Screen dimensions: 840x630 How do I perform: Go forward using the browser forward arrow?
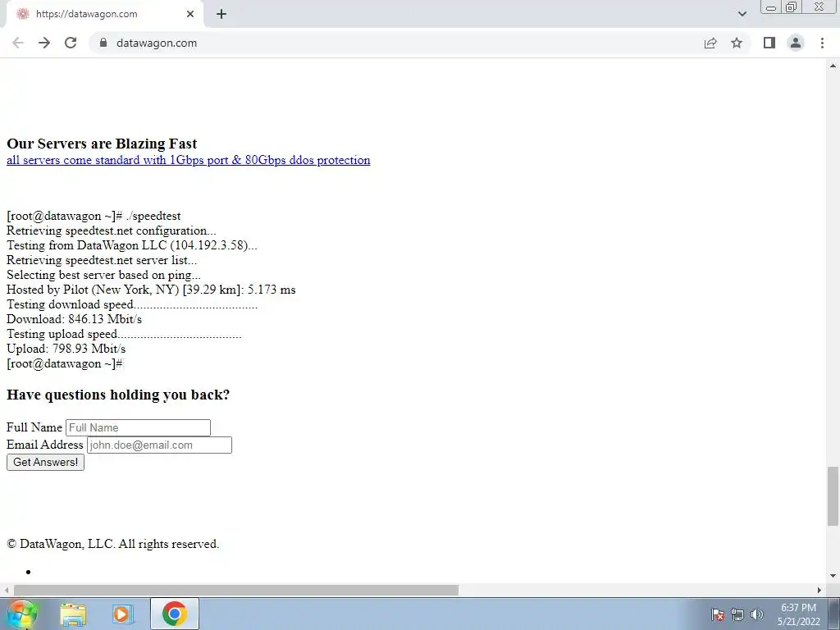tap(44, 43)
